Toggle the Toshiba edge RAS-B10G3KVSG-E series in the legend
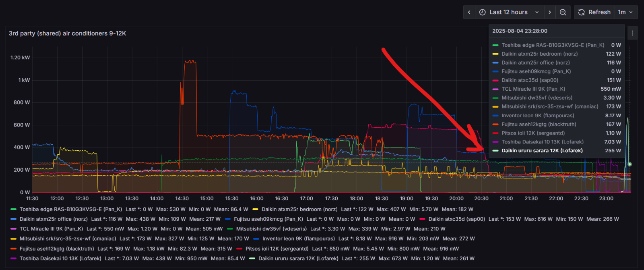 pyautogui.click(x=71, y=209)
